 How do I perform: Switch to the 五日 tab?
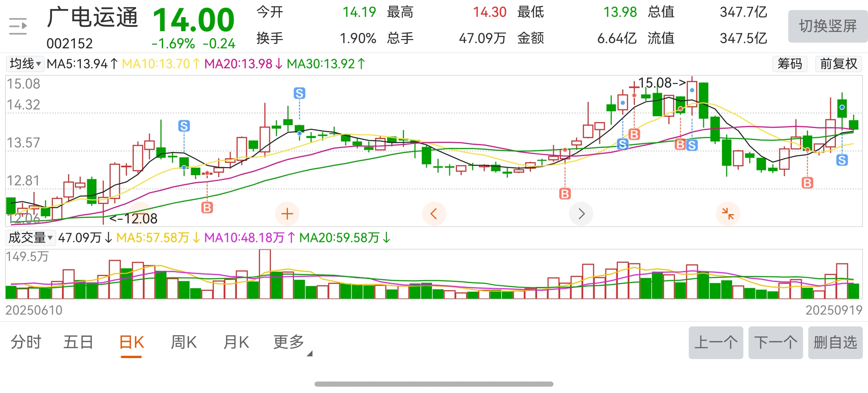click(x=78, y=342)
